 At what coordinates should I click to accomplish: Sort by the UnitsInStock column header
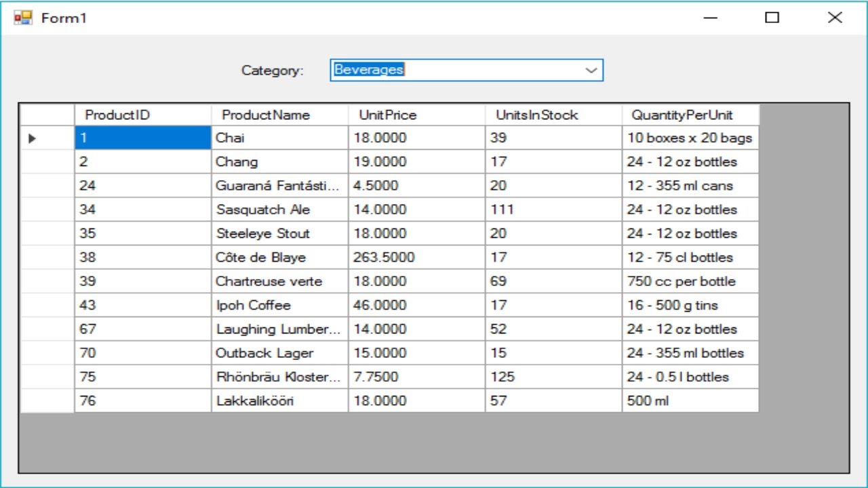click(x=554, y=115)
